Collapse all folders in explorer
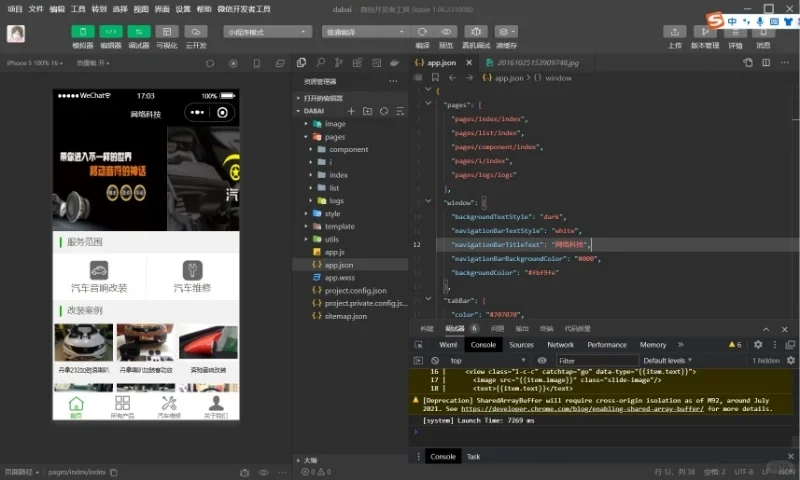This screenshot has height=480, width=800. coord(400,111)
